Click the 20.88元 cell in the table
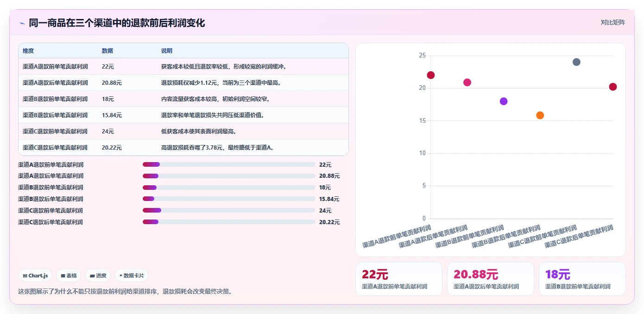Screen dimensions: 644x314 112,83
